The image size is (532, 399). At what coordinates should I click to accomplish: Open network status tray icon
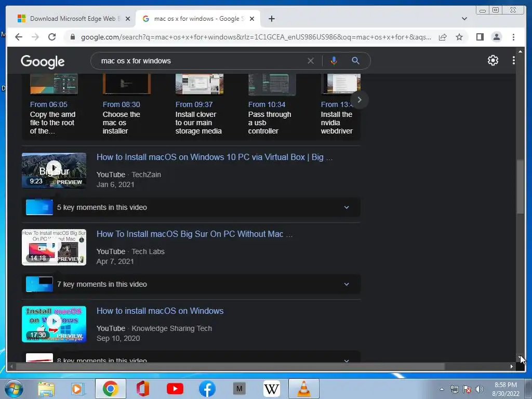tap(454, 389)
